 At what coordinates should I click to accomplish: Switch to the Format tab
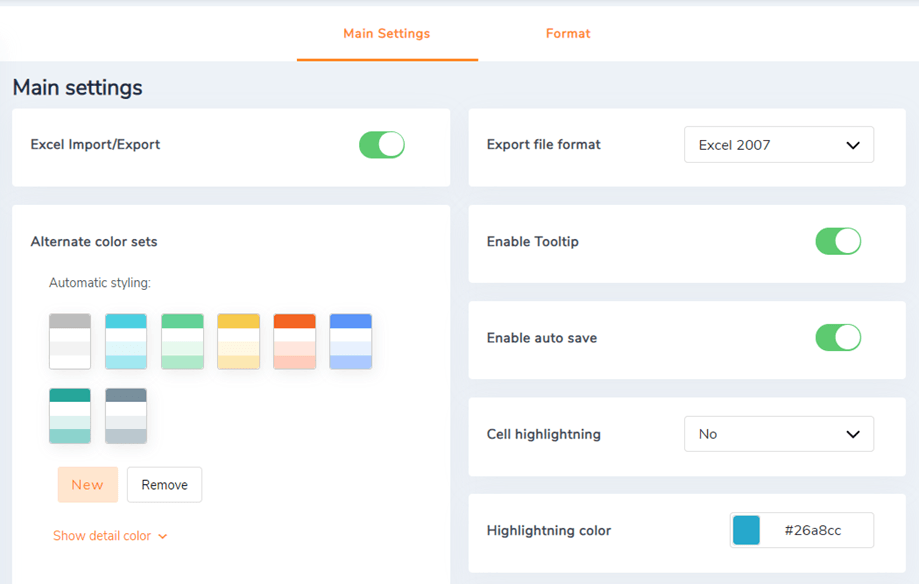[568, 34]
